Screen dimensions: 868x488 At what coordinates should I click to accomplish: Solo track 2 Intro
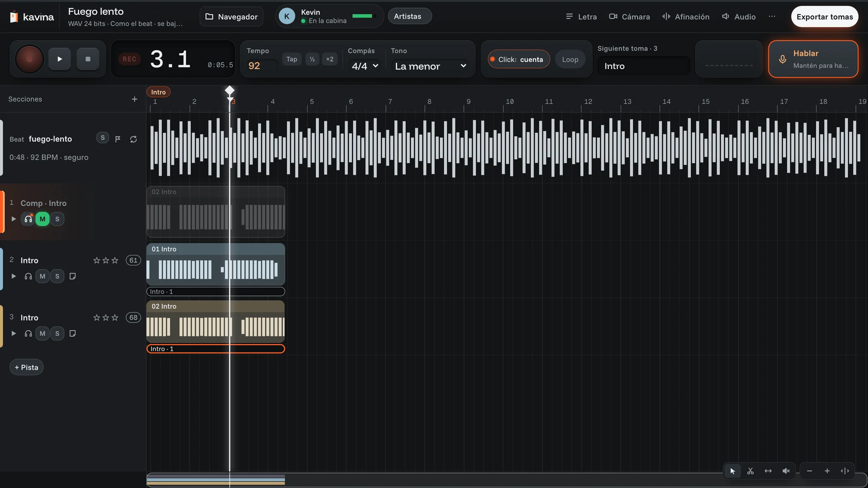click(57, 276)
